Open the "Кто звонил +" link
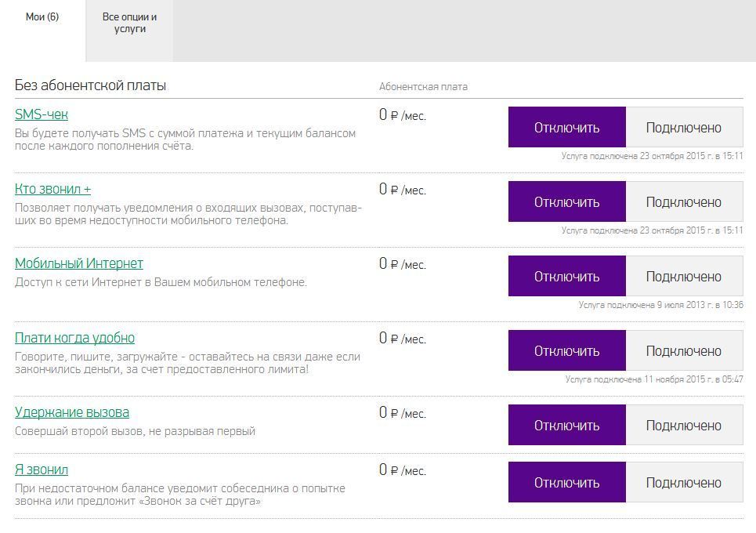The height and width of the screenshot is (533, 756). point(53,189)
